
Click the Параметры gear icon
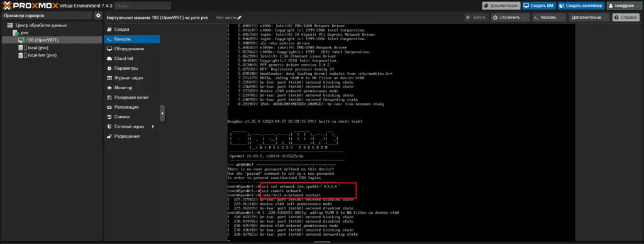(109, 68)
